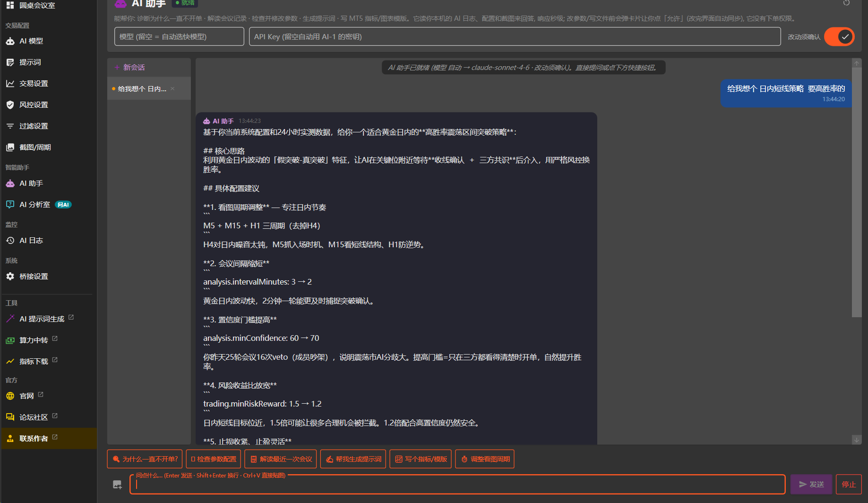Click the 检查参数配置 quick button

[214, 459]
